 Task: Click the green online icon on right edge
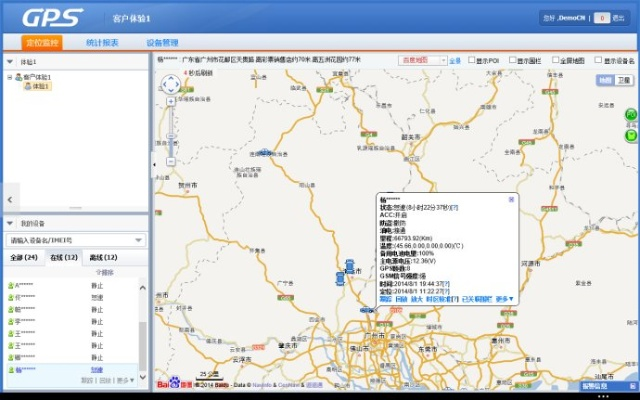click(x=631, y=115)
